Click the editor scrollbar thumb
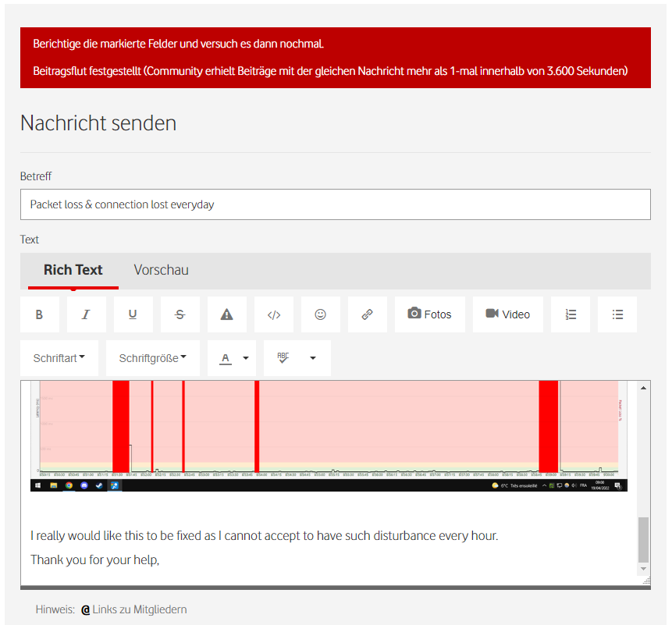 [x=643, y=540]
